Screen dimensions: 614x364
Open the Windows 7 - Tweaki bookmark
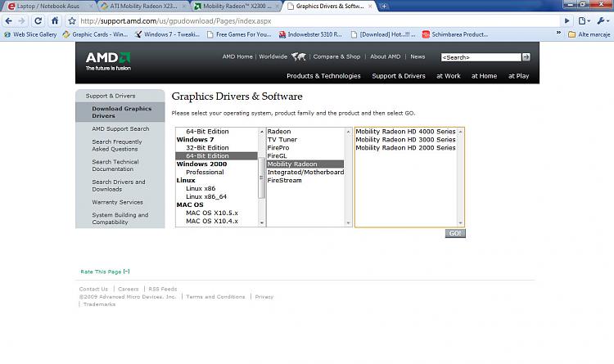(x=167, y=34)
